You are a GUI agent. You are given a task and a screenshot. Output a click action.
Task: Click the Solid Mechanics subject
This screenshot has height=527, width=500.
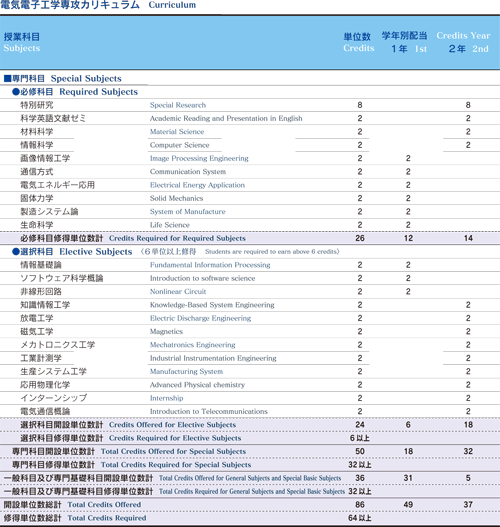pos(176,198)
